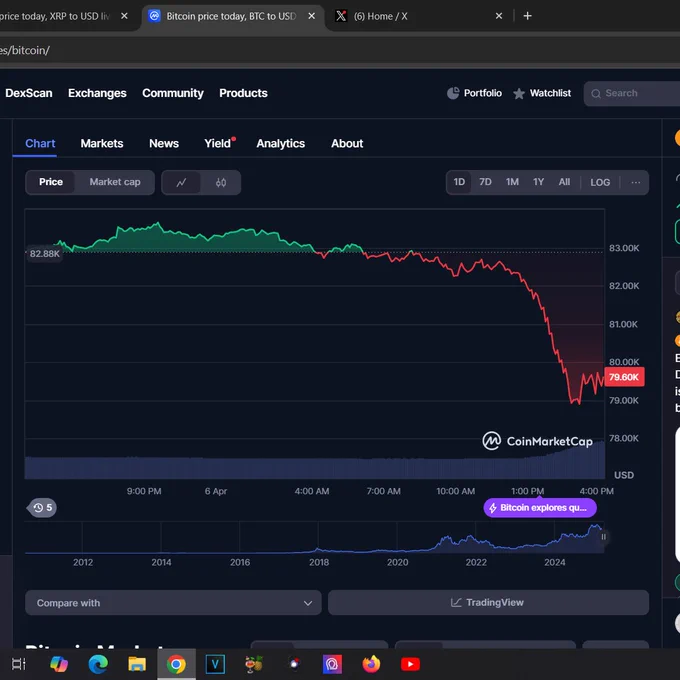Set chart range to 7D
This screenshot has height=680, width=680.
coord(485,182)
